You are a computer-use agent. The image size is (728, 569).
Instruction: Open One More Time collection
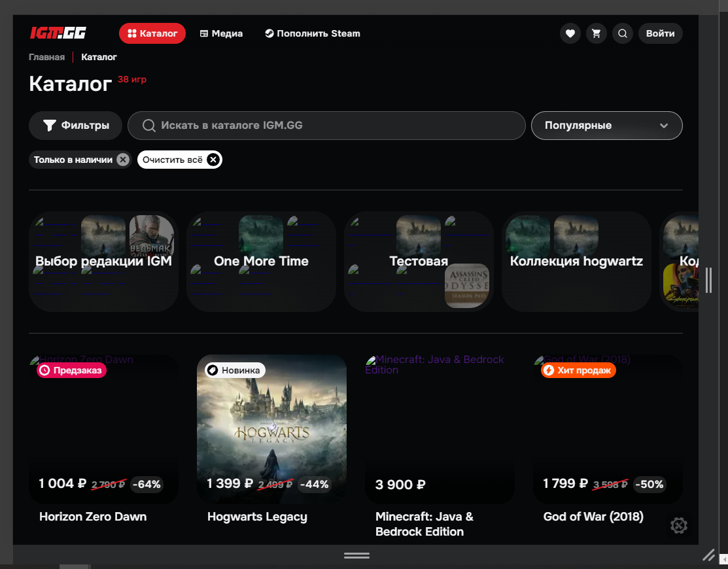pos(261,262)
